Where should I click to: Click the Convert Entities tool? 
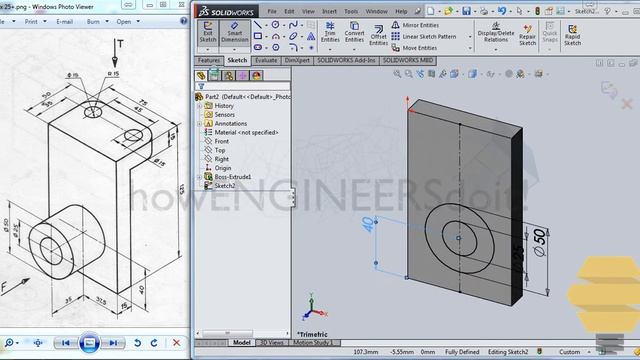(x=354, y=32)
